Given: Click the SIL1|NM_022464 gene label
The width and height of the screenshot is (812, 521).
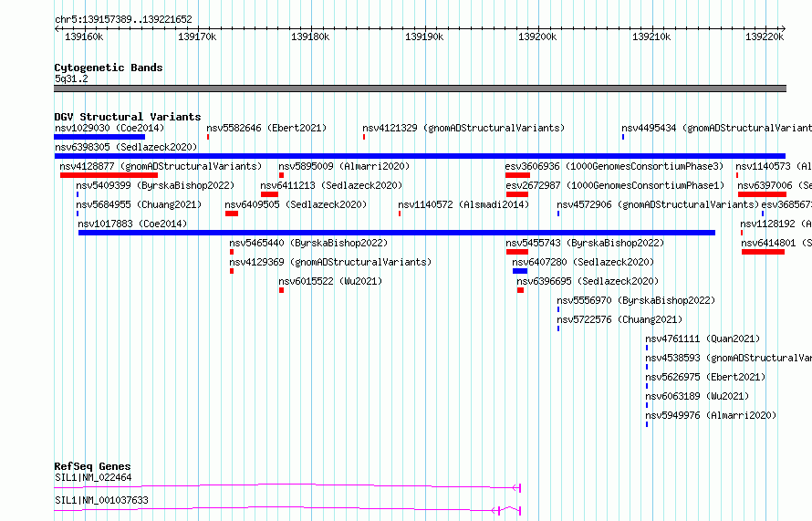Looking at the screenshot, I should pos(93,477).
